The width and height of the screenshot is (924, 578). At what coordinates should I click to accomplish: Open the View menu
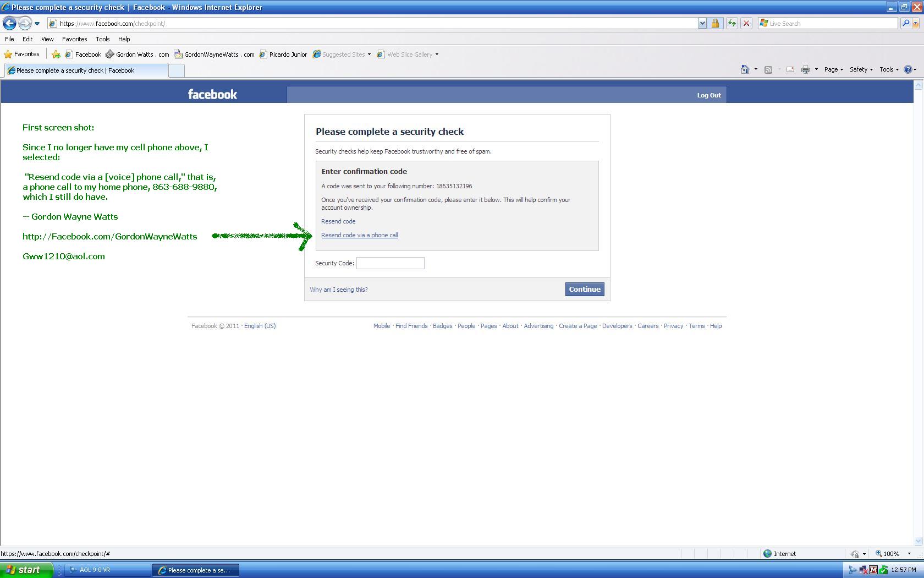pos(47,39)
